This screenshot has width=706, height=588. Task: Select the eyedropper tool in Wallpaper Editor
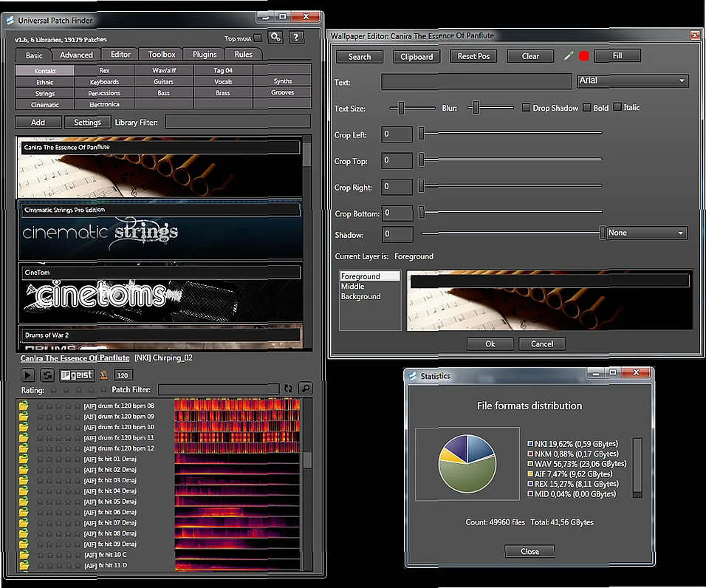click(567, 55)
